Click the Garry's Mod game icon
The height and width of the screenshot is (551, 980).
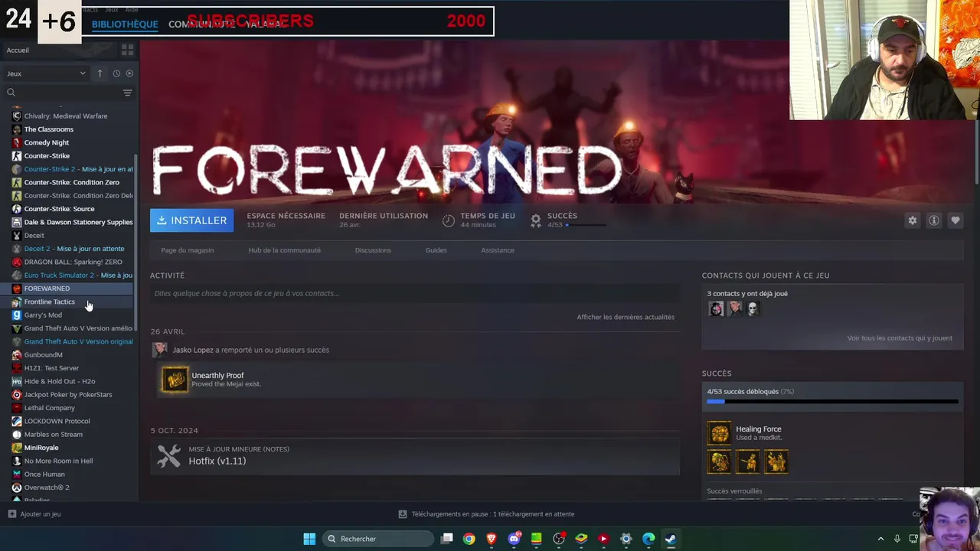(x=17, y=315)
